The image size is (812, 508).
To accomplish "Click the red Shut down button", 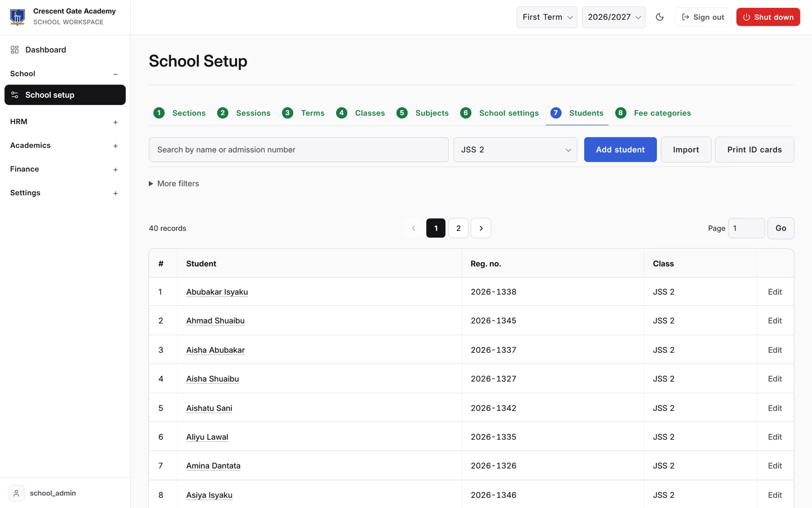I will pyautogui.click(x=768, y=17).
